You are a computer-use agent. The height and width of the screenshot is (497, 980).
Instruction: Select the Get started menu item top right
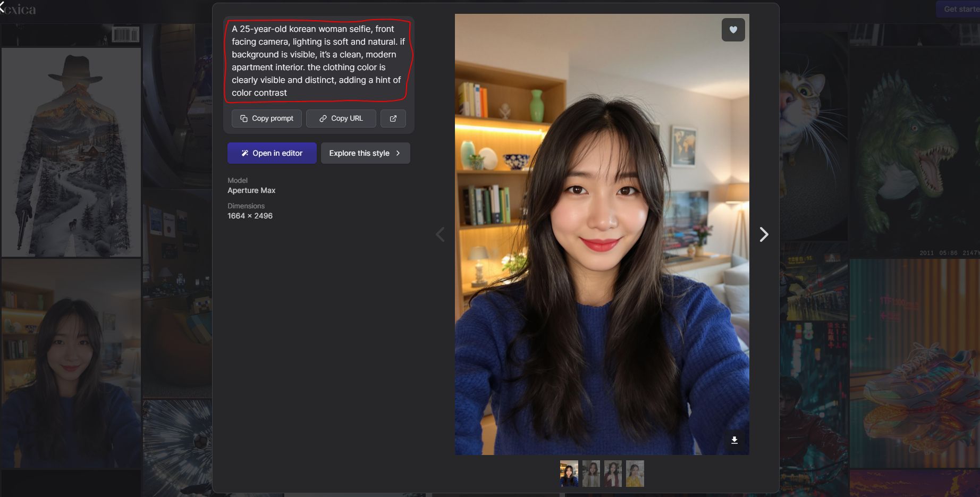click(959, 9)
